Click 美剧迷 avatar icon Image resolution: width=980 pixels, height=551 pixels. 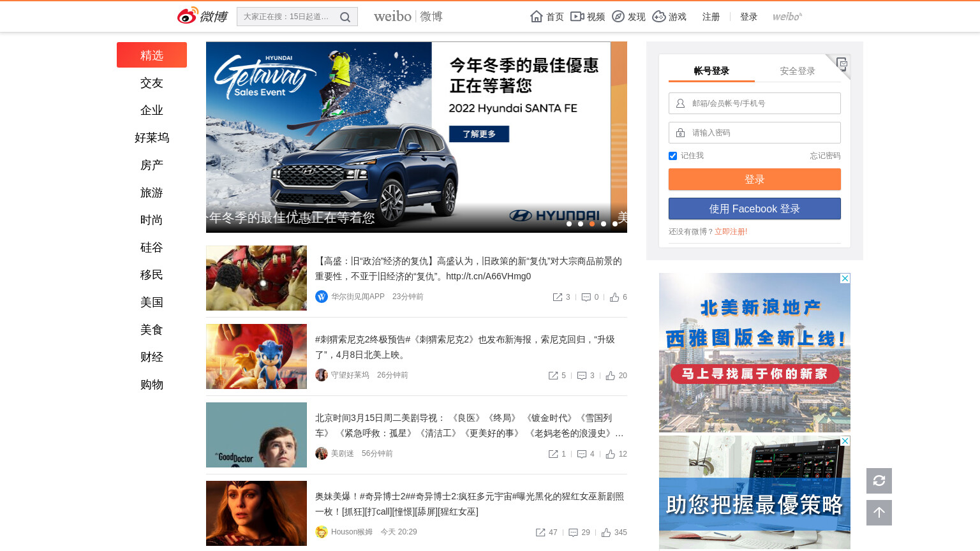(x=322, y=453)
